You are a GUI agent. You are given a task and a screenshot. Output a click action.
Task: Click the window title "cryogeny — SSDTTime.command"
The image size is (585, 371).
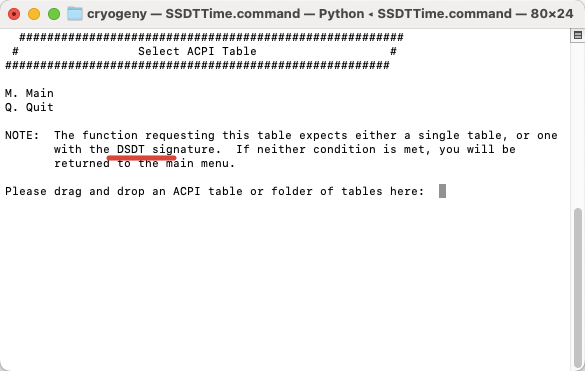coord(194,14)
